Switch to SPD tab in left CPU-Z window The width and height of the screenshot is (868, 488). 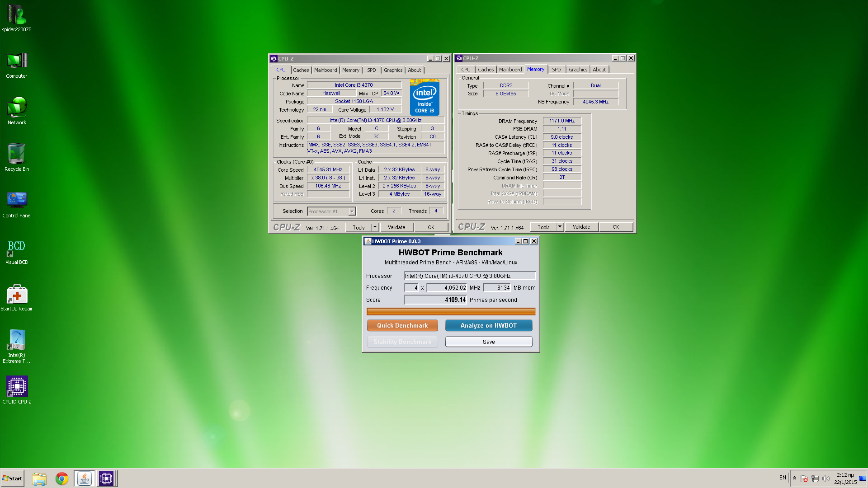click(372, 70)
